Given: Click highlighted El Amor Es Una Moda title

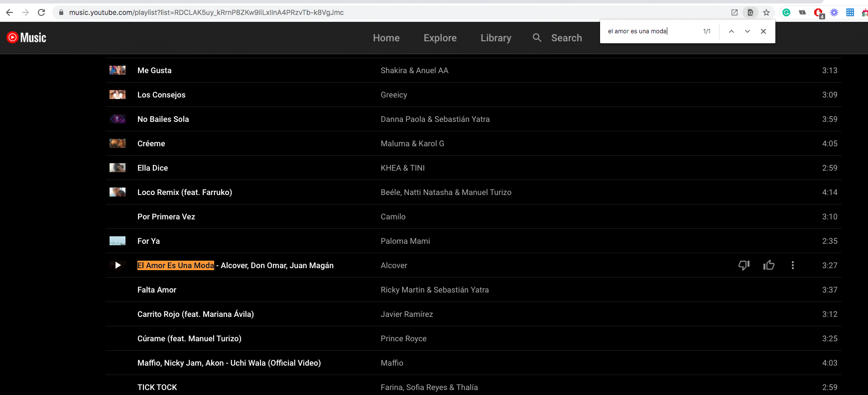Looking at the screenshot, I should (176, 266).
